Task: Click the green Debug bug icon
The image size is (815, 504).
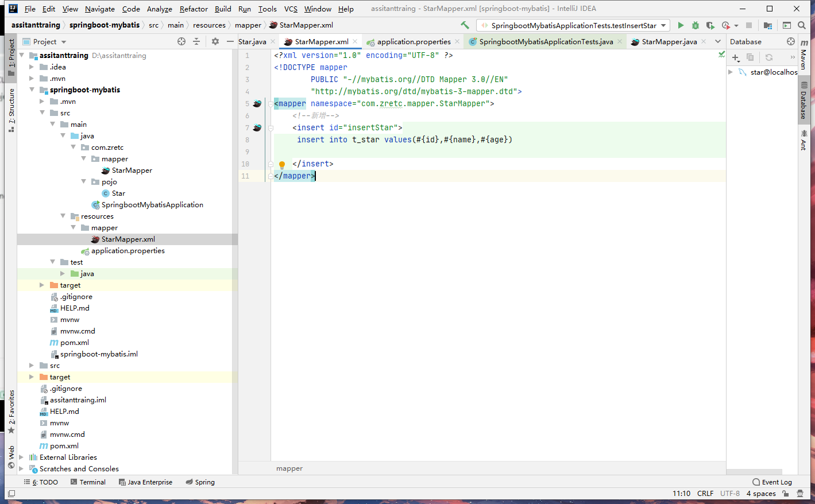Action: [696, 25]
